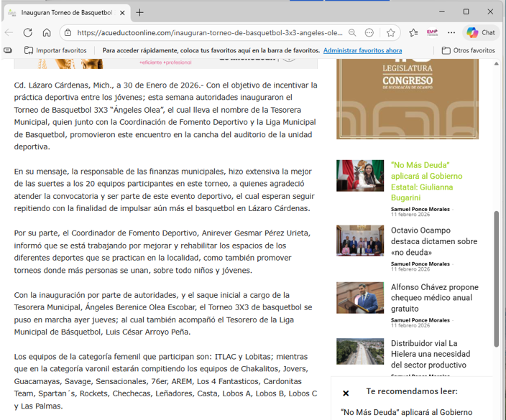
Task: Open Otros favoritos folder
Action: pos(468,50)
